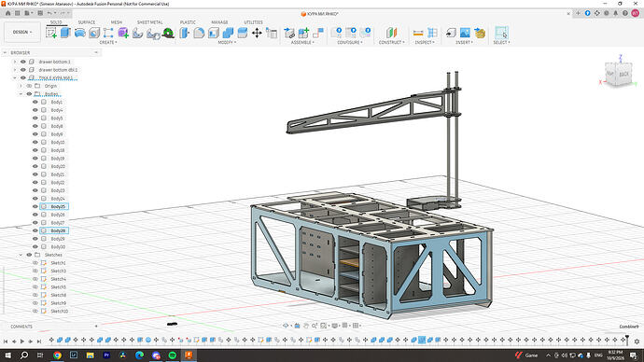Open the Insert Canvas image icon

(x=465, y=33)
